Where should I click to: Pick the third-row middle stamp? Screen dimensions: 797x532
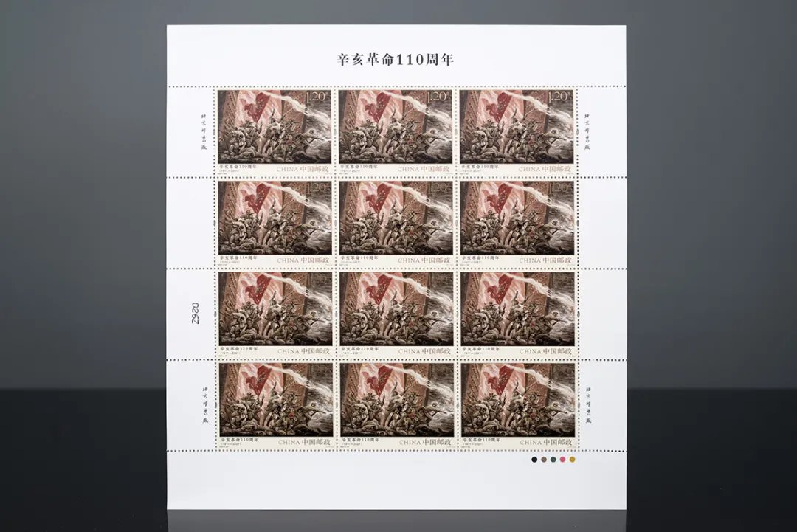coord(396,314)
